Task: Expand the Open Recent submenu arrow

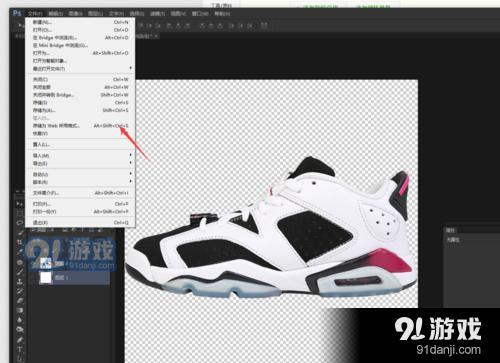Action: click(x=130, y=68)
